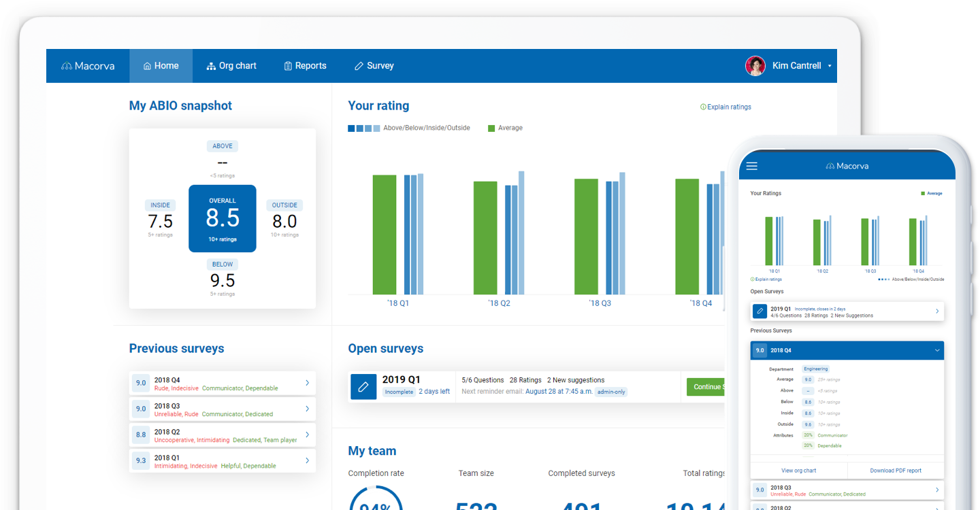This screenshot has height=510, width=980.
Task: Open the Kim Cantrell user dropdown arrow
Action: pyautogui.click(x=830, y=67)
